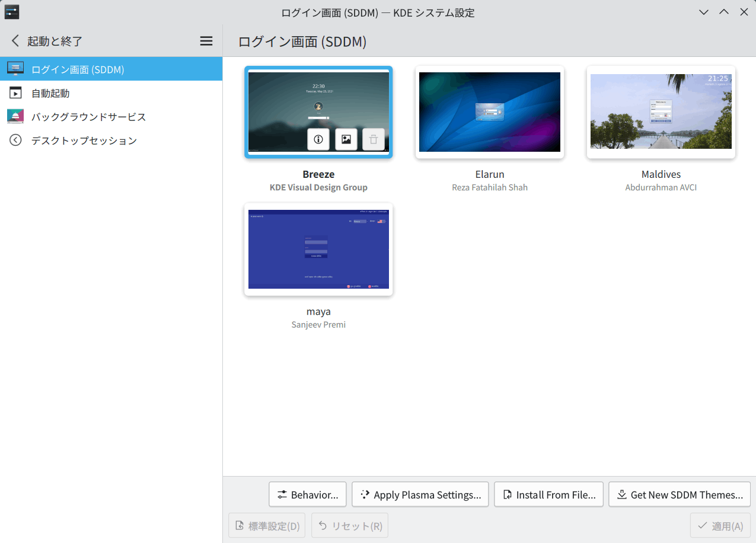Viewport: 756px width, 543px height.
Task: Click the KDE System Settings titlebar icon
Action: pos(12,12)
